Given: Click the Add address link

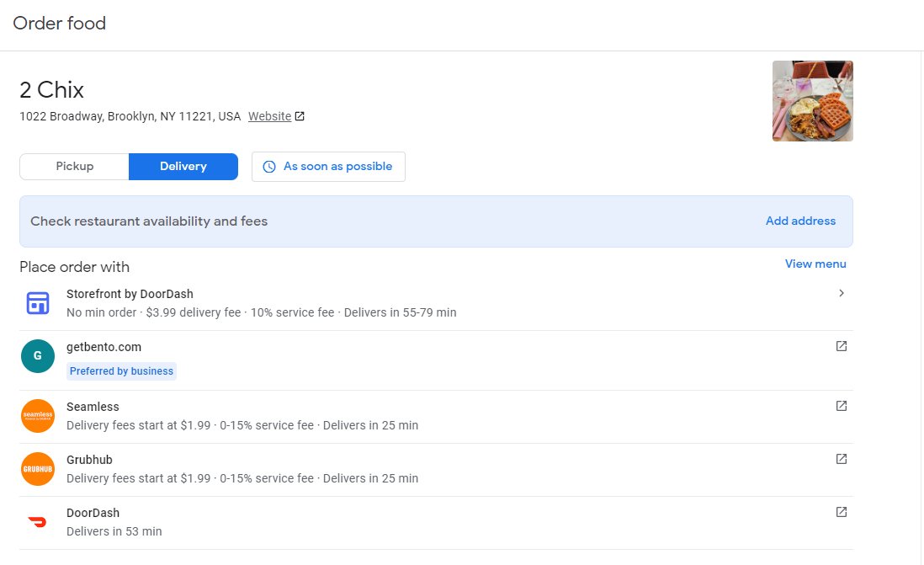Looking at the screenshot, I should (800, 221).
